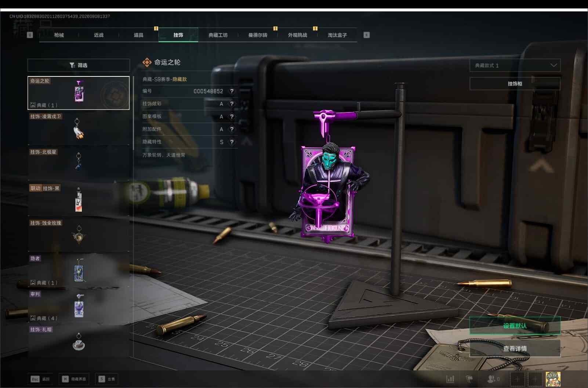The image size is (588, 388).
Task: Click the orange emblem beside 命运之轮 title
Action: coord(147,62)
